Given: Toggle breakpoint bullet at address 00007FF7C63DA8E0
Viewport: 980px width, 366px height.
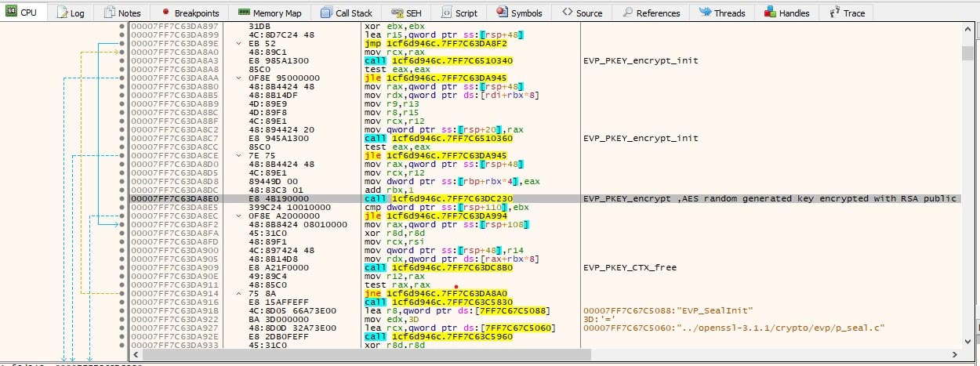Looking at the screenshot, I should tap(122, 198).
